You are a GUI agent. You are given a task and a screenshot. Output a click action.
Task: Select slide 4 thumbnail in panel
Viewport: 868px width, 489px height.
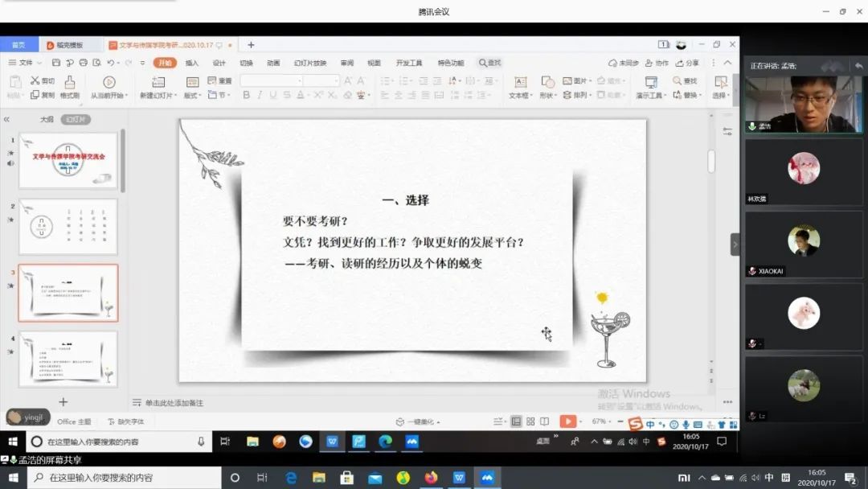point(68,359)
